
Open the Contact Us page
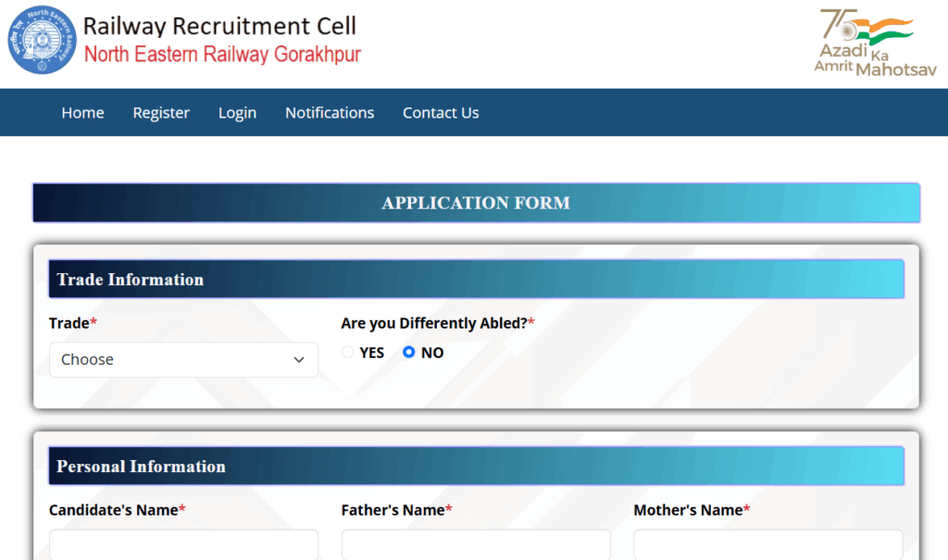pos(441,113)
